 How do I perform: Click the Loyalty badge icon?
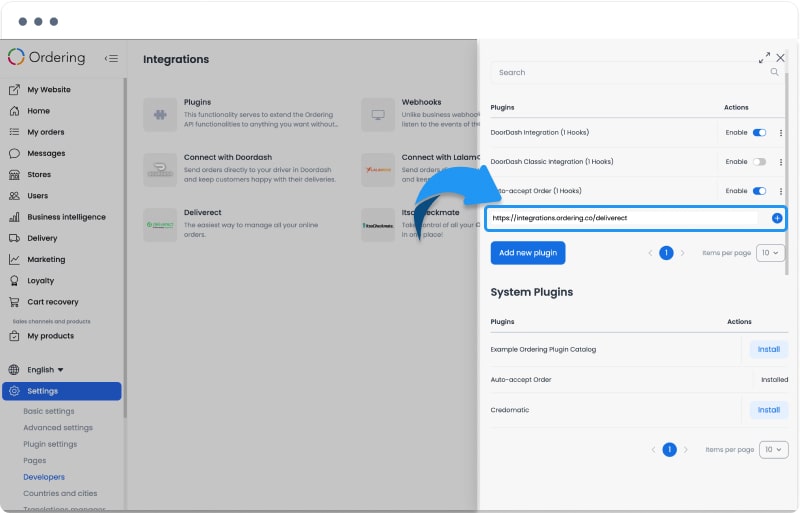pos(14,281)
